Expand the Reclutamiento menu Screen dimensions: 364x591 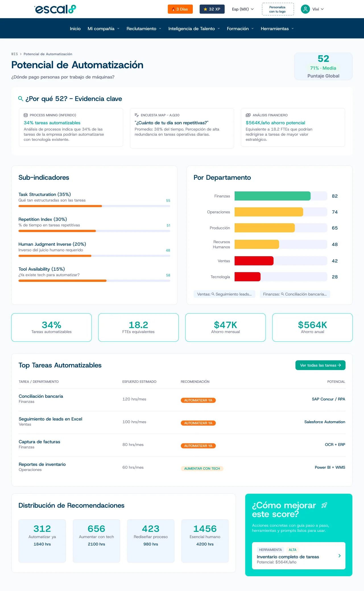pos(144,28)
